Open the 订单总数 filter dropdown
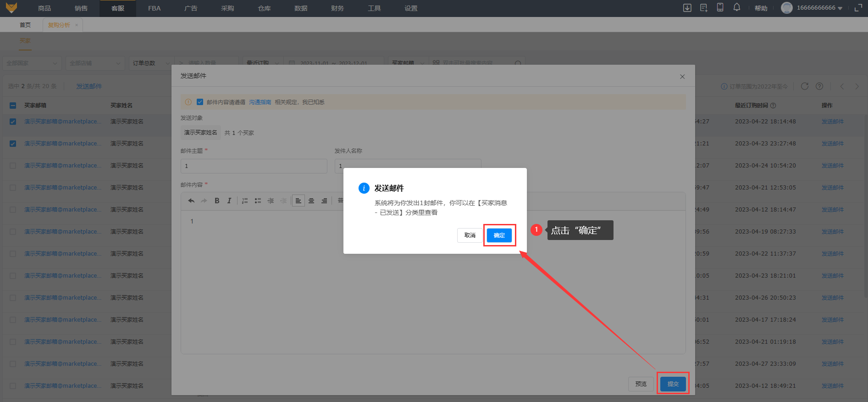 tap(151, 63)
